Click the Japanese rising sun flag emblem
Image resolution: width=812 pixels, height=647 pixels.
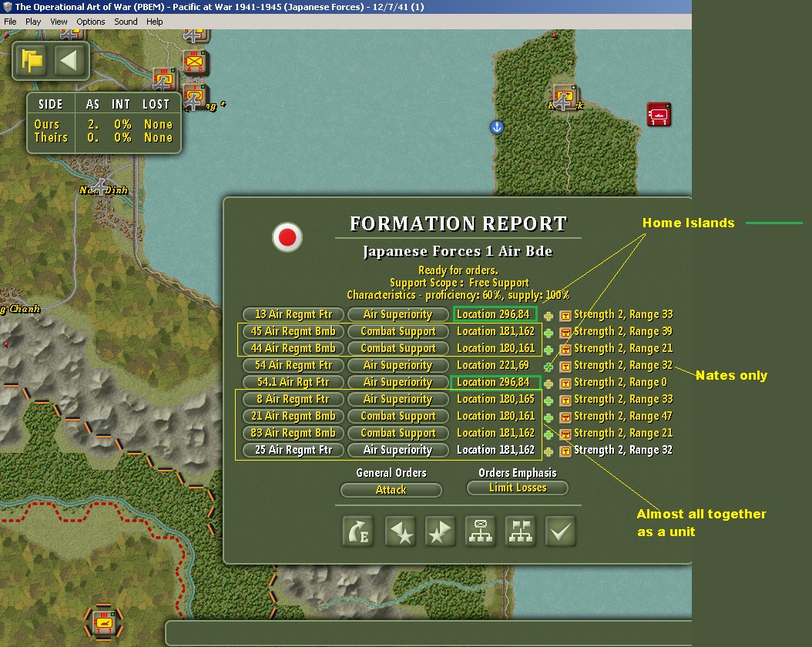click(x=287, y=237)
